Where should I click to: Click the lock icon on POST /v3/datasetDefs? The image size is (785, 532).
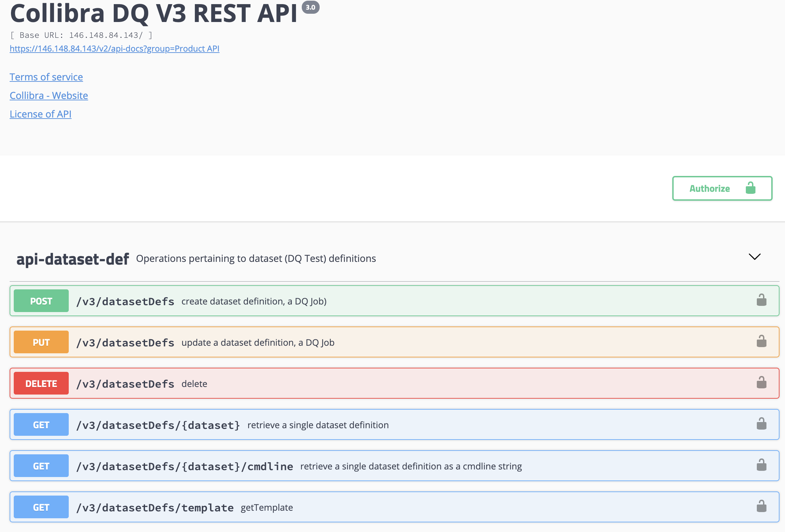point(762,300)
